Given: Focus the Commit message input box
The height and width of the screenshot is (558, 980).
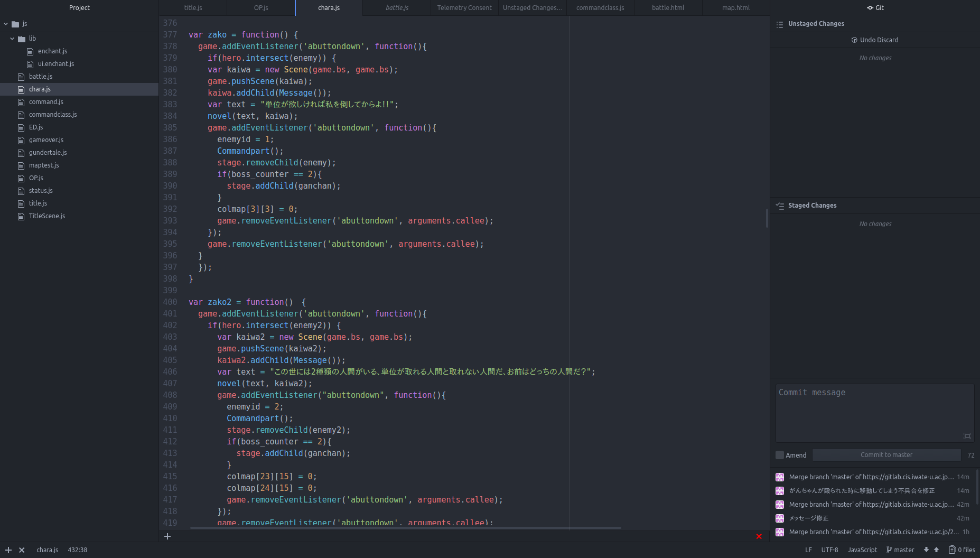Looking at the screenshot, I should 875,413.
